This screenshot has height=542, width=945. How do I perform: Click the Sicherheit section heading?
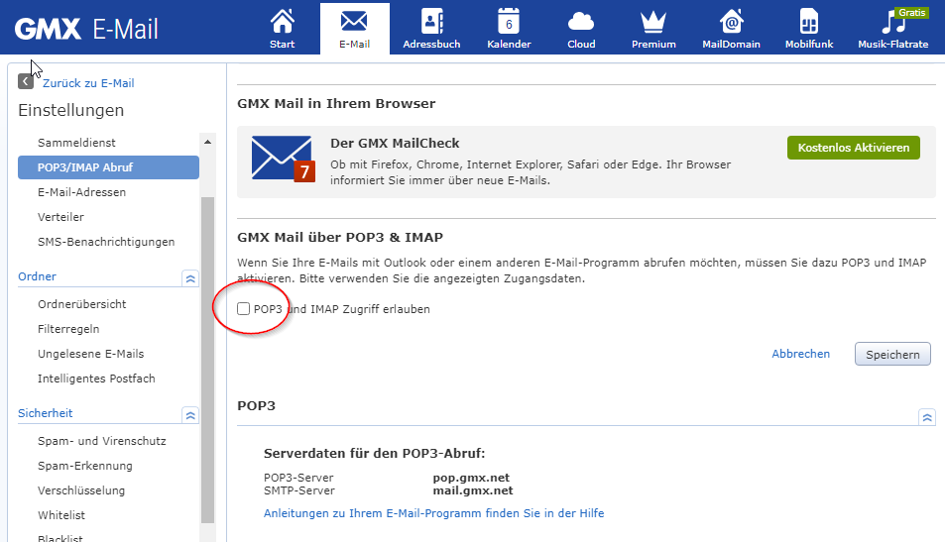[45, 414]
